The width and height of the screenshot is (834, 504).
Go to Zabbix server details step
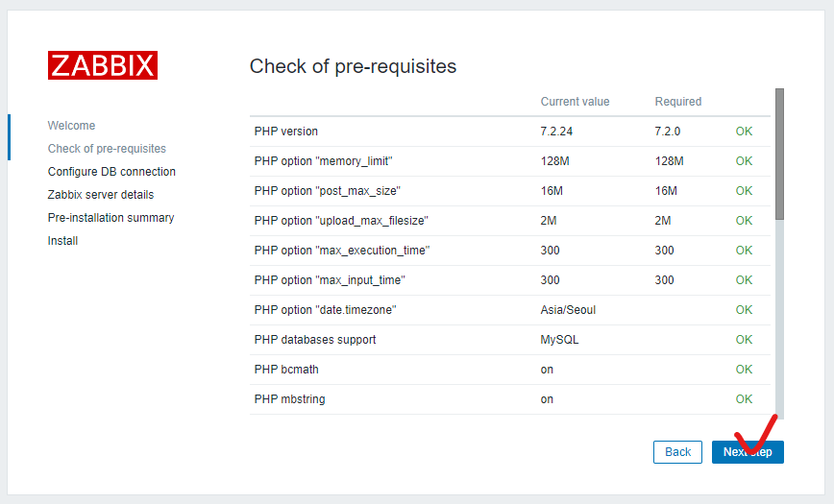pyautogui.click(x=100, y=195)
